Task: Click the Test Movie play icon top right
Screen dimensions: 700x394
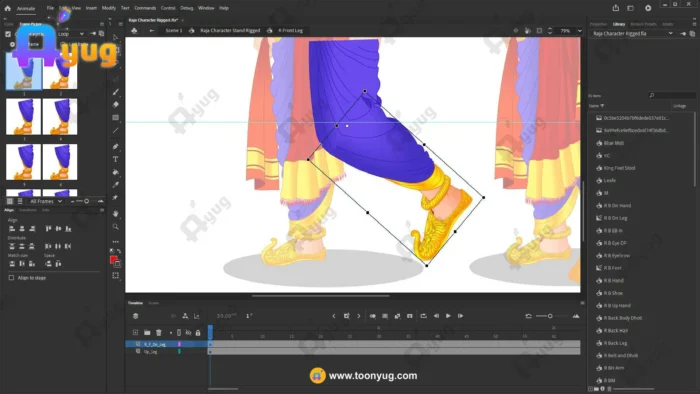Action: coord(648,8)
